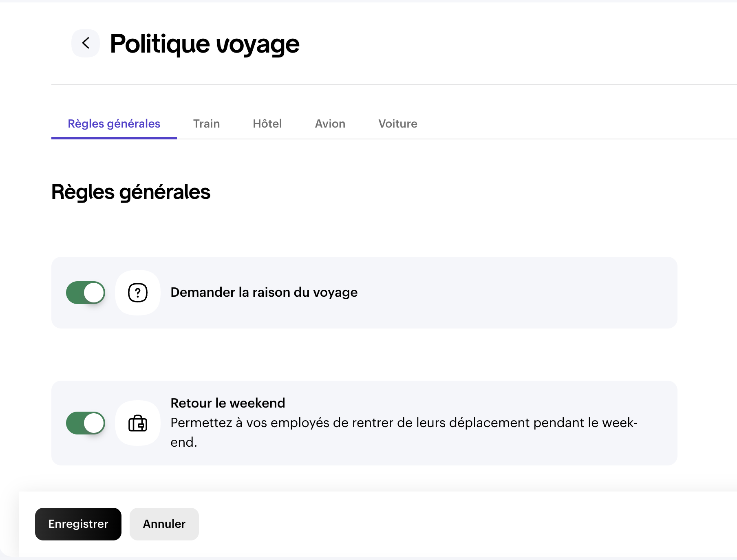Click the Retour le weekend title text
Image resolution: width=737 pixels, height=560 pixels.
click(x=227, y=403)
